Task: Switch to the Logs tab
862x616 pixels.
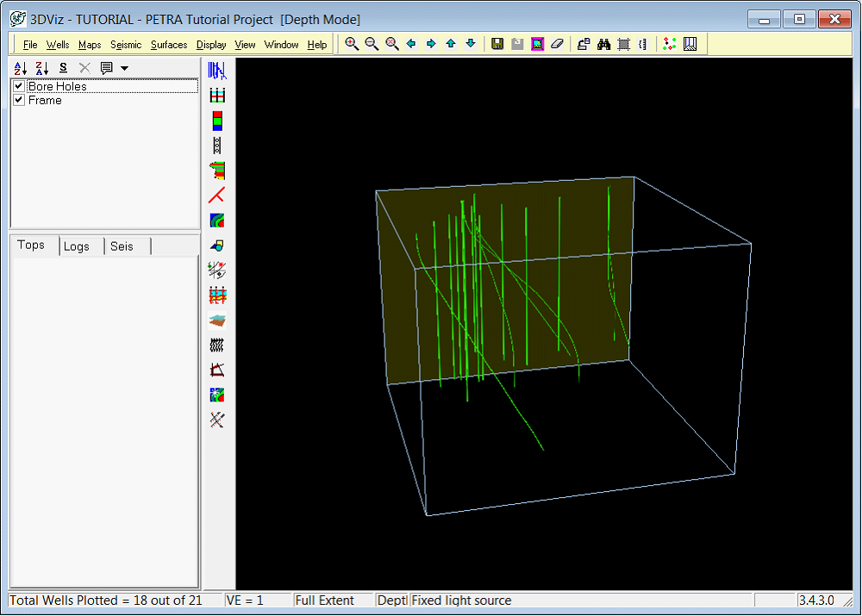Action: (x=76, y=246)
